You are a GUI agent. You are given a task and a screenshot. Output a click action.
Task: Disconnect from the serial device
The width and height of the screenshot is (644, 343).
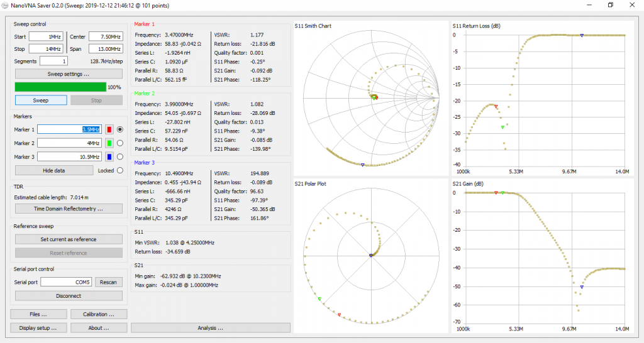69,295
